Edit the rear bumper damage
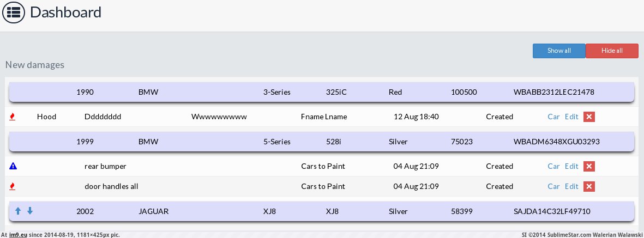 click(571, 166)
